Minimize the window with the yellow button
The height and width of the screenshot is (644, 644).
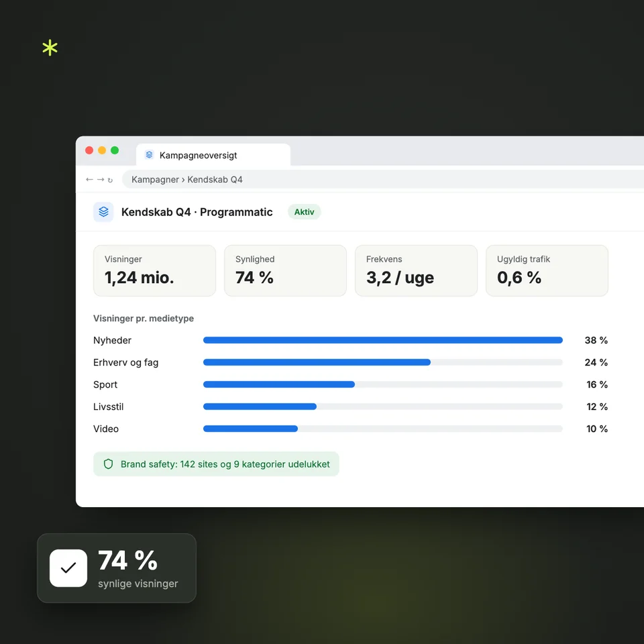[x=102, y=150]
